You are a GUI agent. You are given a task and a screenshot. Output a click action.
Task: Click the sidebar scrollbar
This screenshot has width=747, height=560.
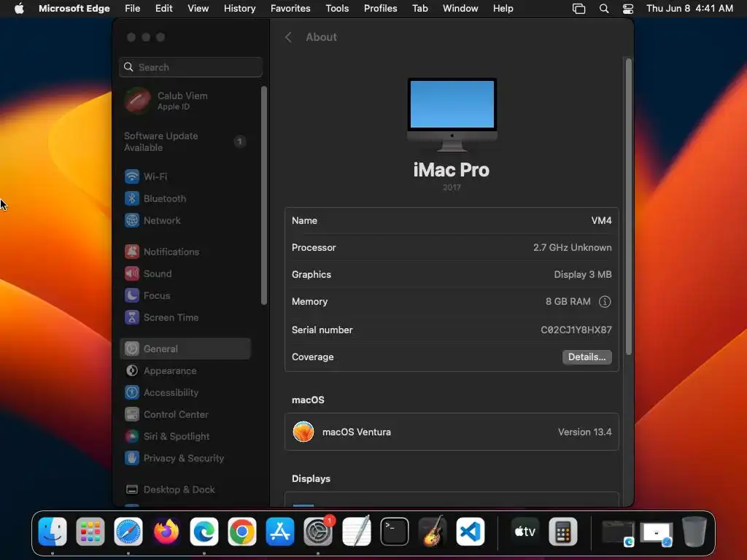[x=264, y=195]
